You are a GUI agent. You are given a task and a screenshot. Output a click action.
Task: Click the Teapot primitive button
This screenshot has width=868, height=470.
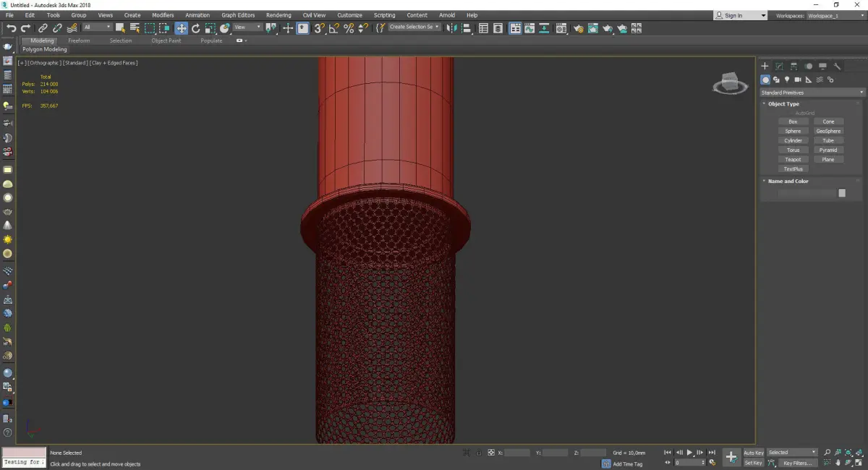(793, 159)
